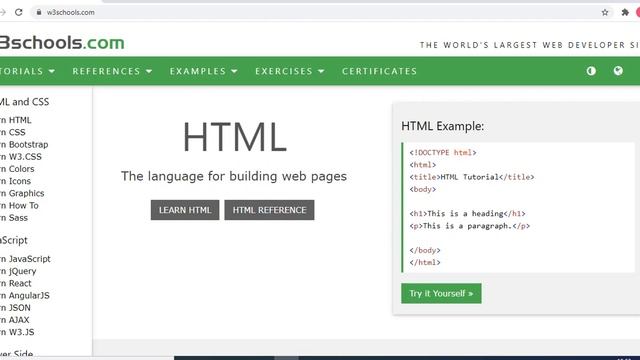Open the Certificates menu item

(380, 71)
